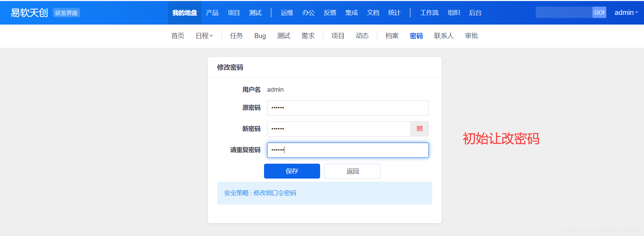Click the 请重复密码 confirmation field
Screen dimensions: 644x236
tap(348, 150)
